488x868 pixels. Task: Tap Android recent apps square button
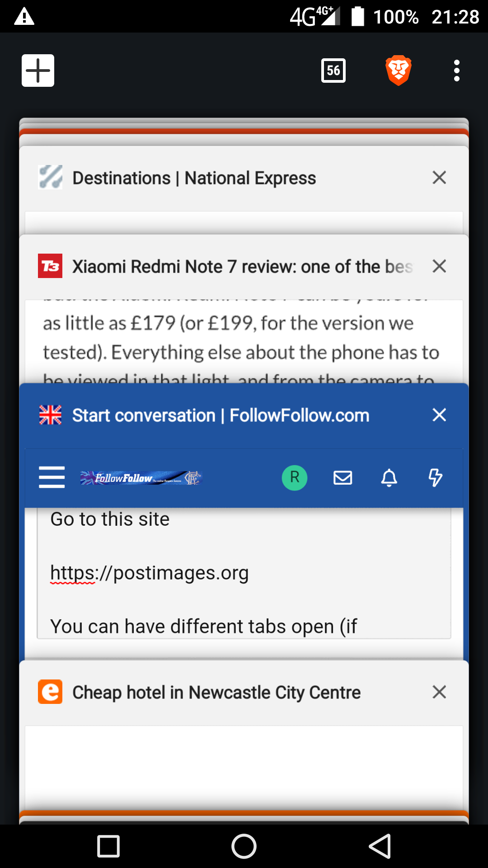pyautogui.click(x=108, y=846)
